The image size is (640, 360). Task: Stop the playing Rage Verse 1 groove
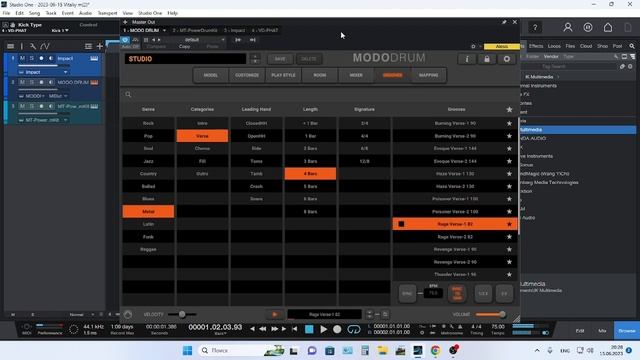(x=401, y=224)
